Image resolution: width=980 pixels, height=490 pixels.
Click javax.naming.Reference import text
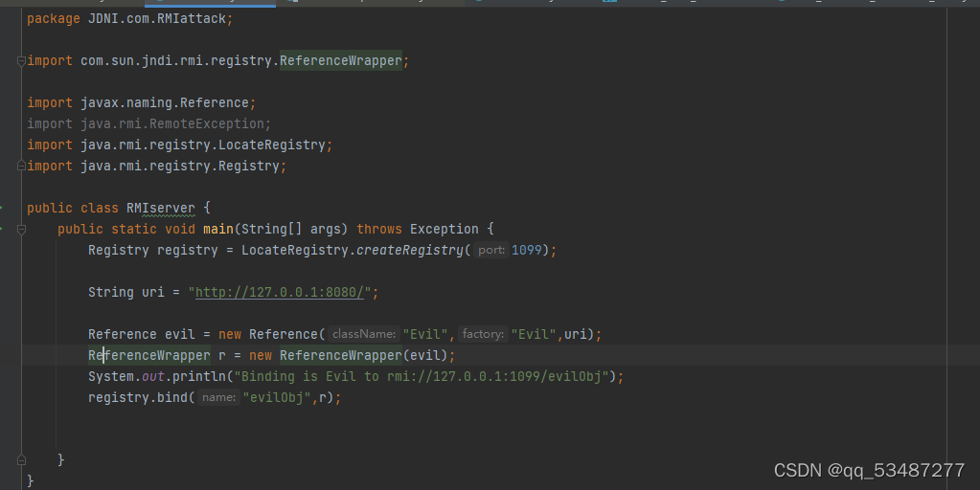point(165,103)
